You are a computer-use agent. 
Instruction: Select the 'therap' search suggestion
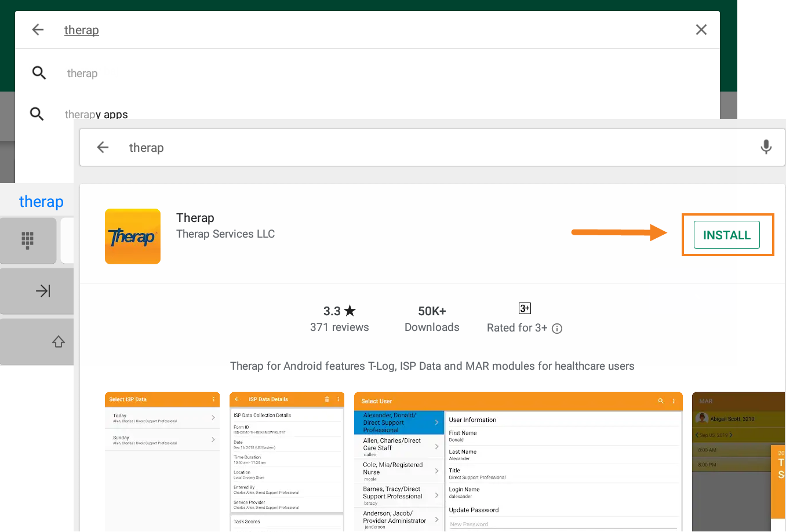coord(82,73)
